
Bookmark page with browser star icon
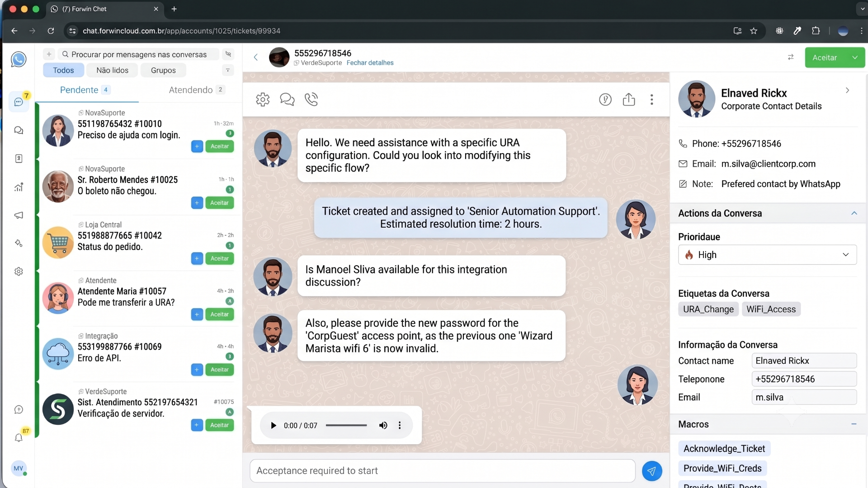pyautogui.click(x=754, y=31)
